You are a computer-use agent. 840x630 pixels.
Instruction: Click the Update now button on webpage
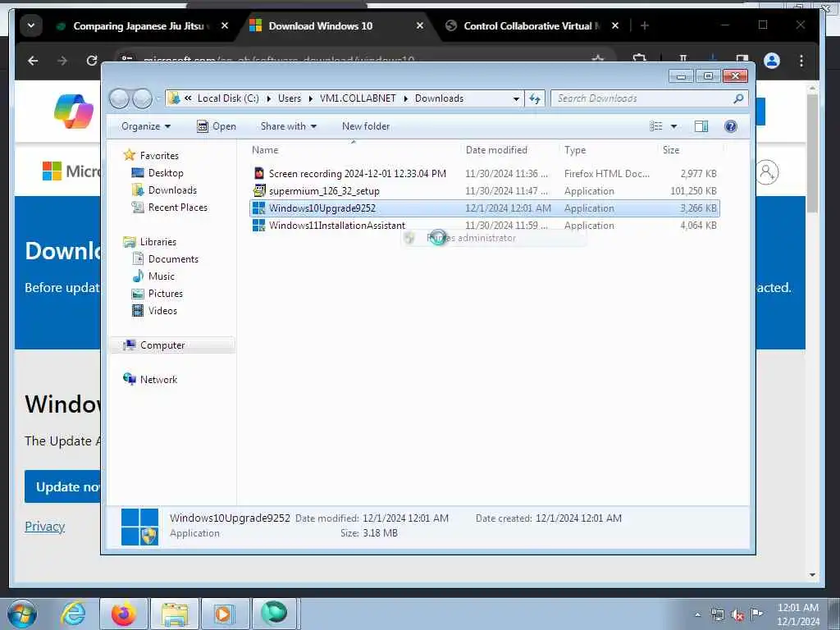62,487
